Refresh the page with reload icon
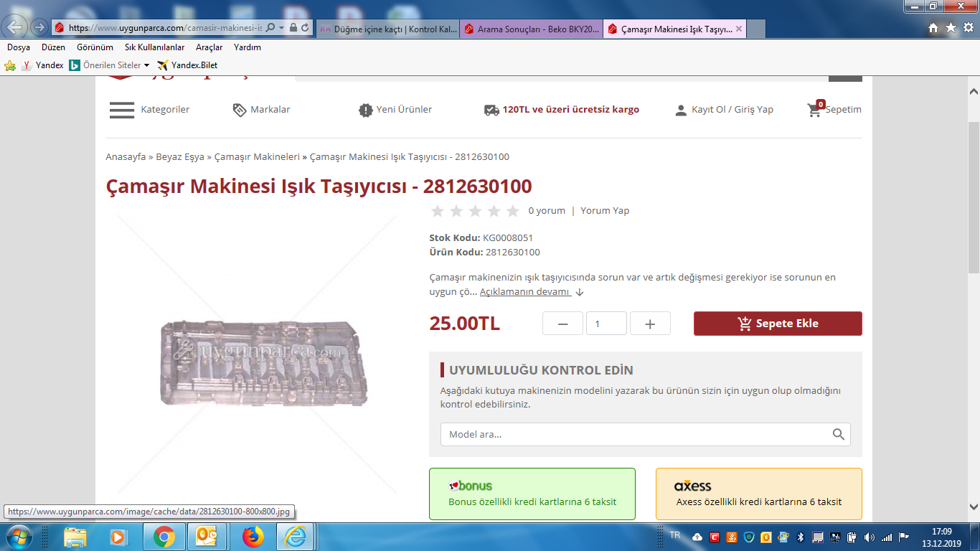Image resolution: width=980 pixels, height=551 pixels. pos(306,28)
